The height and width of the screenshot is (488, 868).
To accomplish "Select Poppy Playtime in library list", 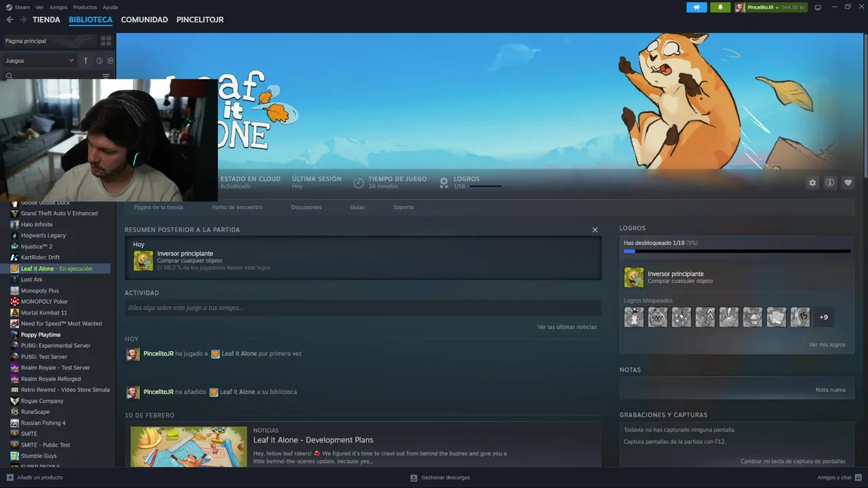I will 41,335.
